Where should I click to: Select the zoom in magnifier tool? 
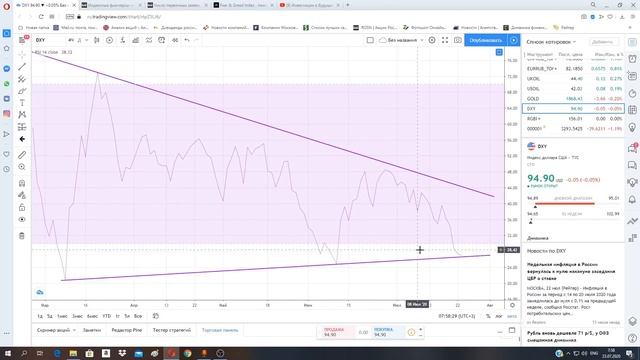(x=22, y=167)
